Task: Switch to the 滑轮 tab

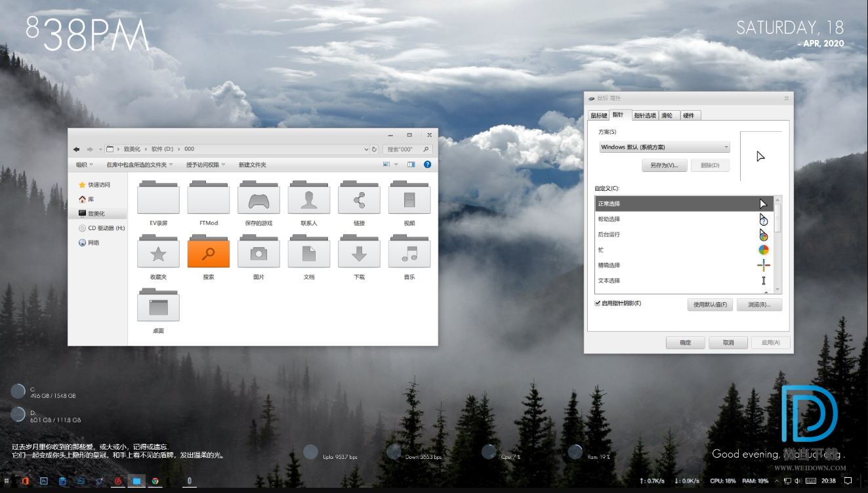Action: click(669, 115)
